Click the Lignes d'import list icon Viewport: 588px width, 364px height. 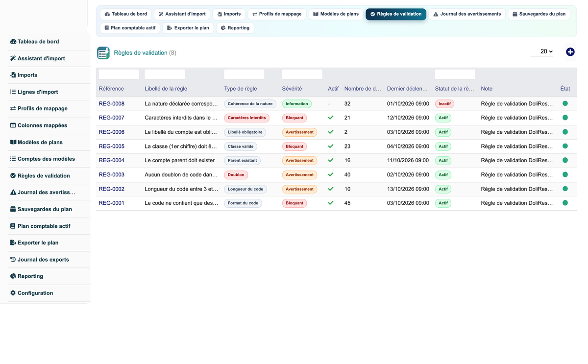point(13,92)
